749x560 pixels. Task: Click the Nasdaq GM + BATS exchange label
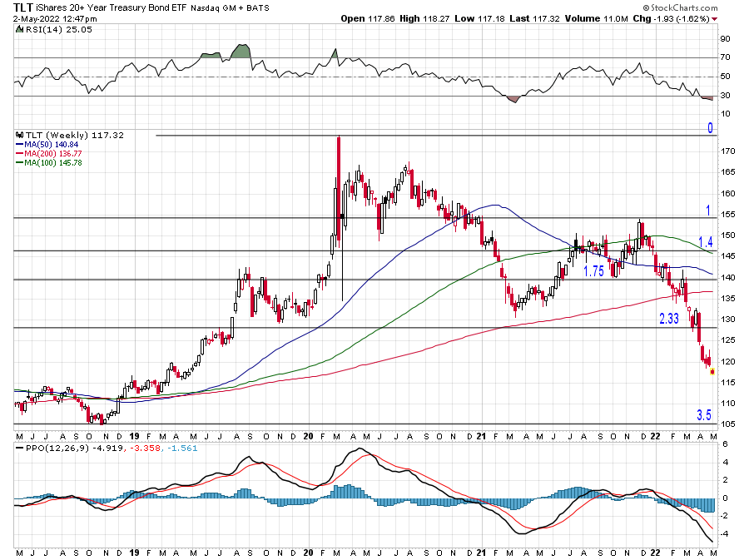(230, 8)
